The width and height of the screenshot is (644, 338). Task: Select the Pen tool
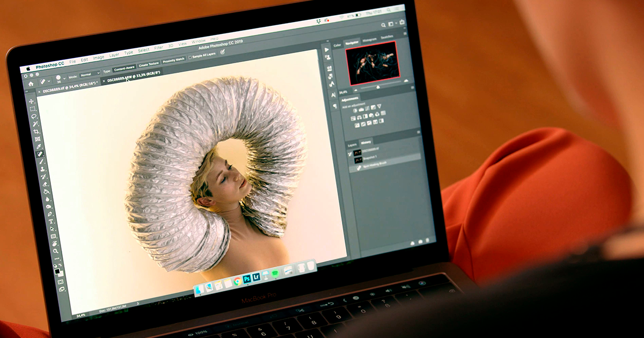49,215
